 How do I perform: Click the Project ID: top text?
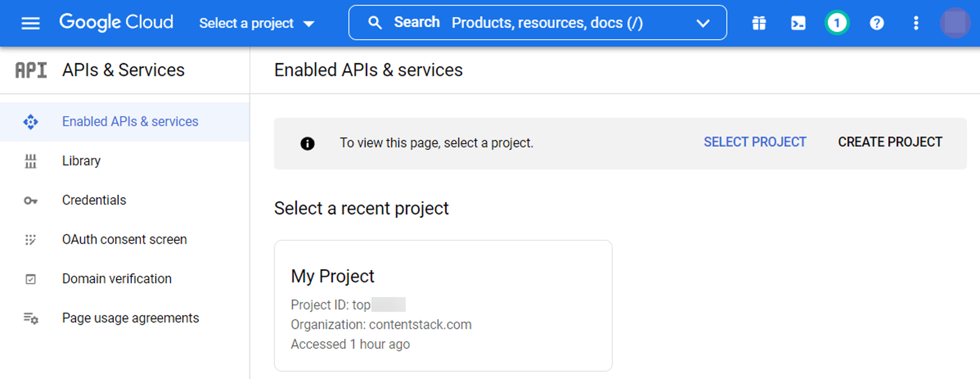click(x=330, y=305)
